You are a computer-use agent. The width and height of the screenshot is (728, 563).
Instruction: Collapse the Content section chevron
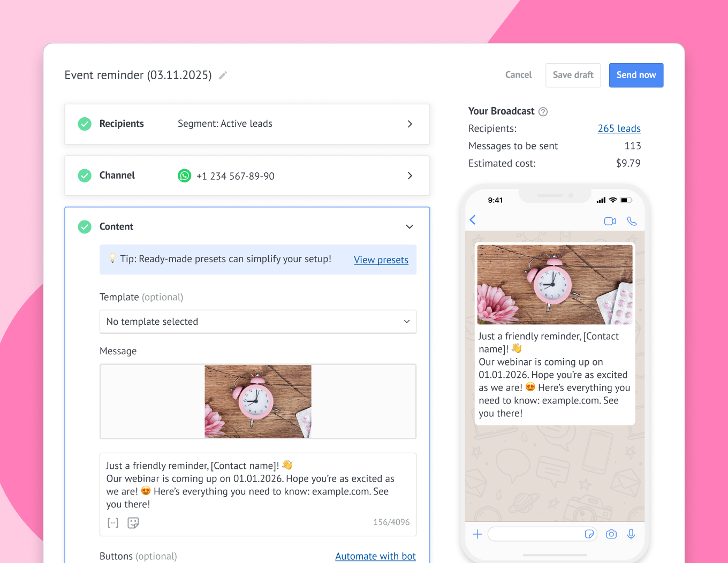point(409,227)
